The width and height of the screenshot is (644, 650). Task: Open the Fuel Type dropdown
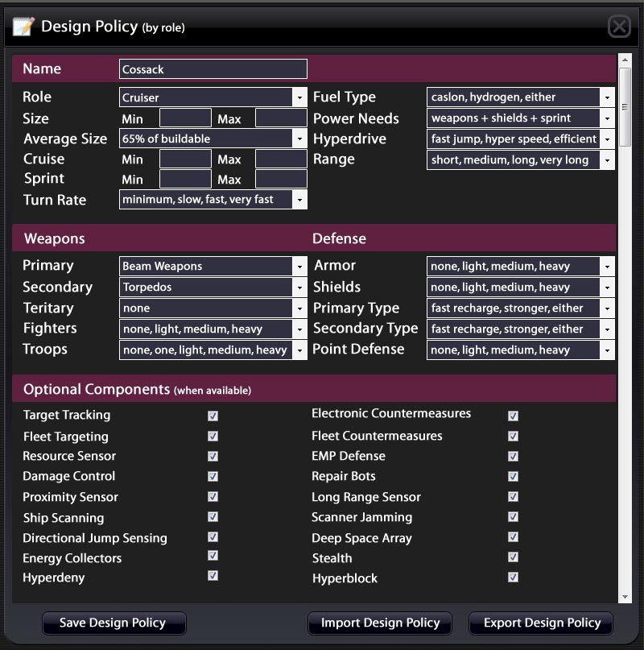[521, 97]
